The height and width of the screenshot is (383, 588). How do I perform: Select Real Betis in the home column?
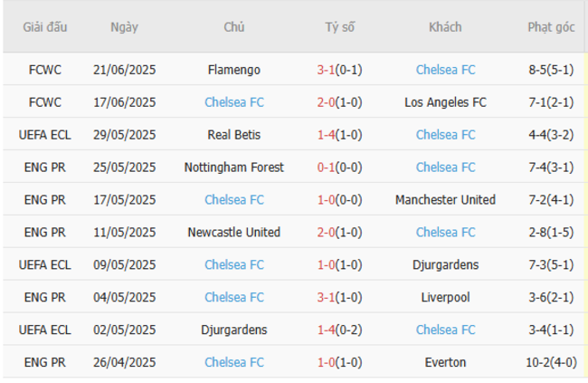(x=233, y=135)
